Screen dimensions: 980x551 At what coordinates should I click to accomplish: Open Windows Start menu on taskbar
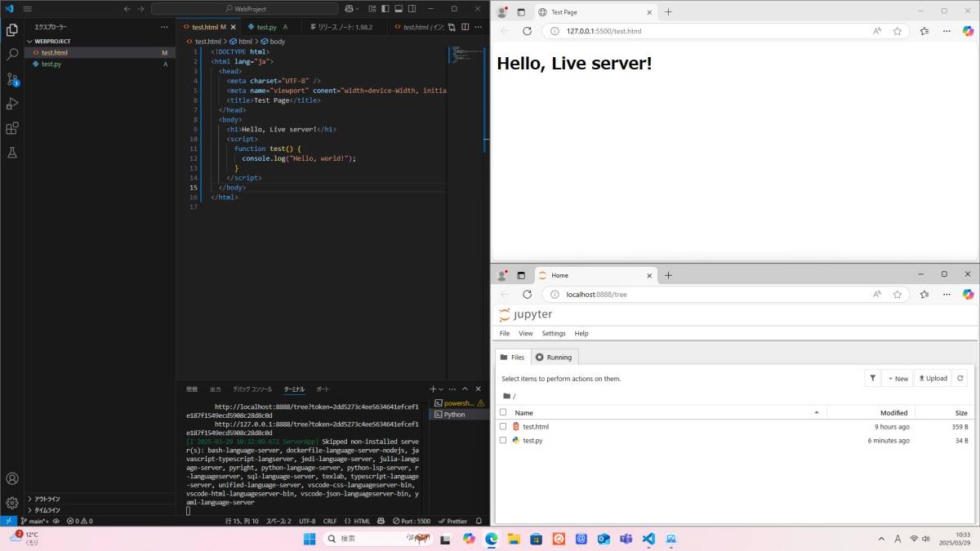[x=310, y=539]
